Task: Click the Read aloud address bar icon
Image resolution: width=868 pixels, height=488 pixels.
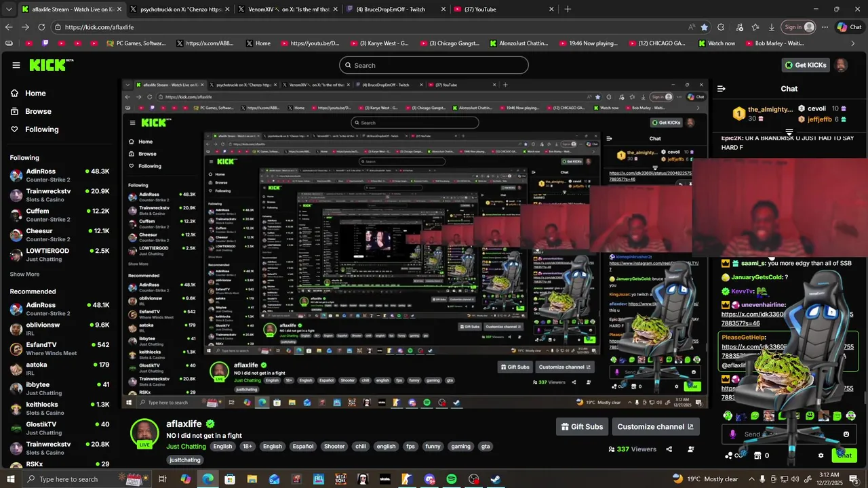Action: (x=691, y=27)
